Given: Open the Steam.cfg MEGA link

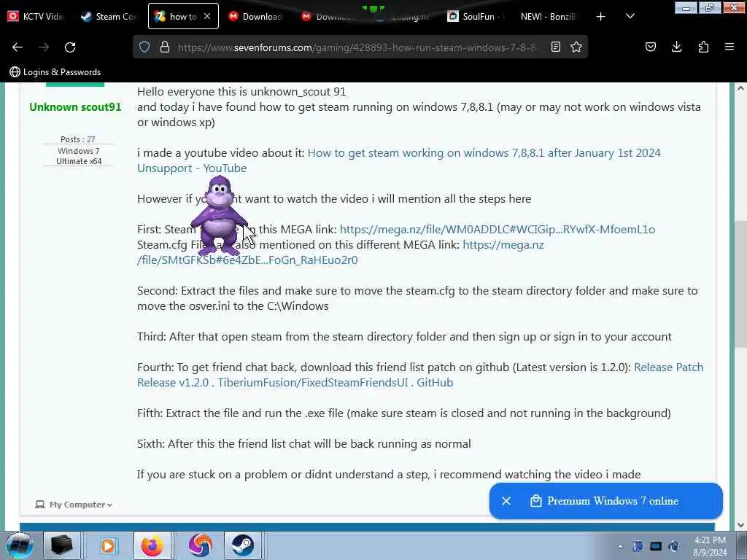Looking at the screenshot, I should point(341,252).
